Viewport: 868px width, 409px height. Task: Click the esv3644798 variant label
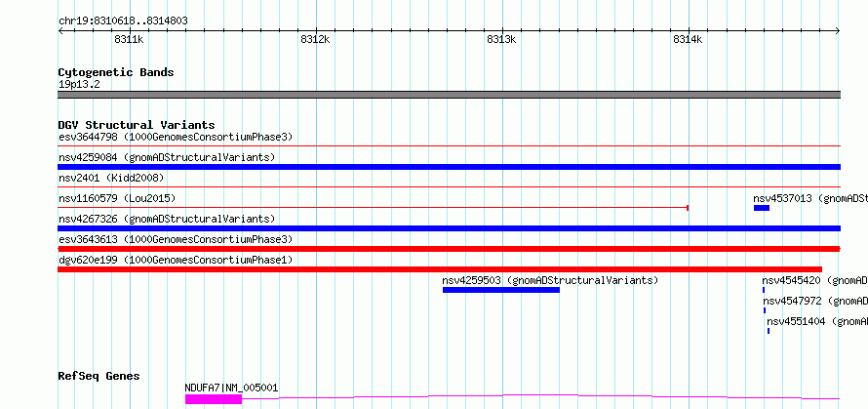click(176, 137)
